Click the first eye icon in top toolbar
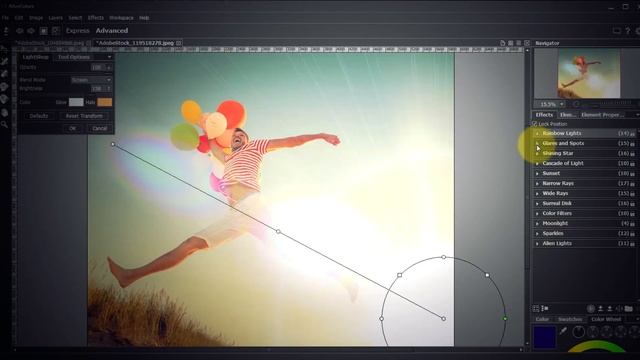Image resolution: width=640 pixels, height=360 pixels. (20, 31)
